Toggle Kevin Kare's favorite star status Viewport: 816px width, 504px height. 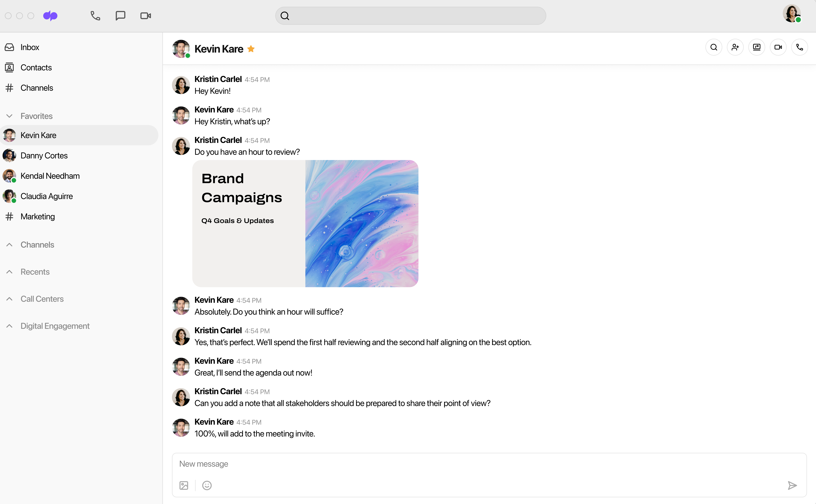[251, 48]
